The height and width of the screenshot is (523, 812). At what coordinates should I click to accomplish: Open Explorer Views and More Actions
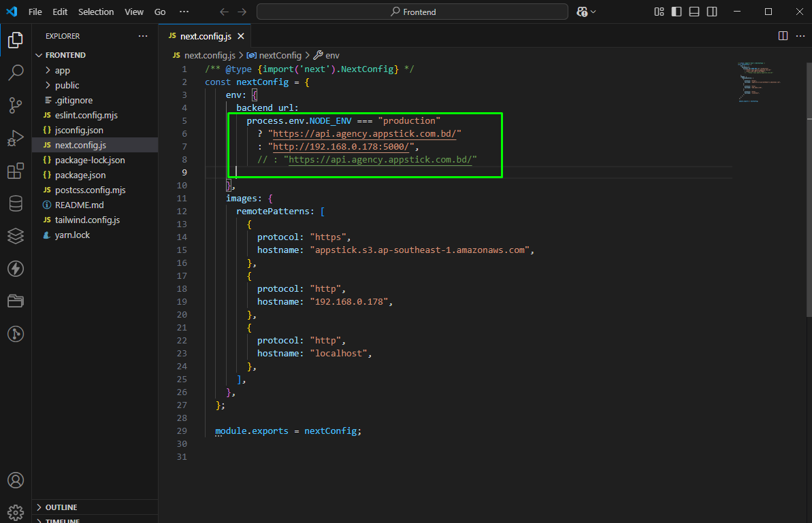click(x=143, y=35)
